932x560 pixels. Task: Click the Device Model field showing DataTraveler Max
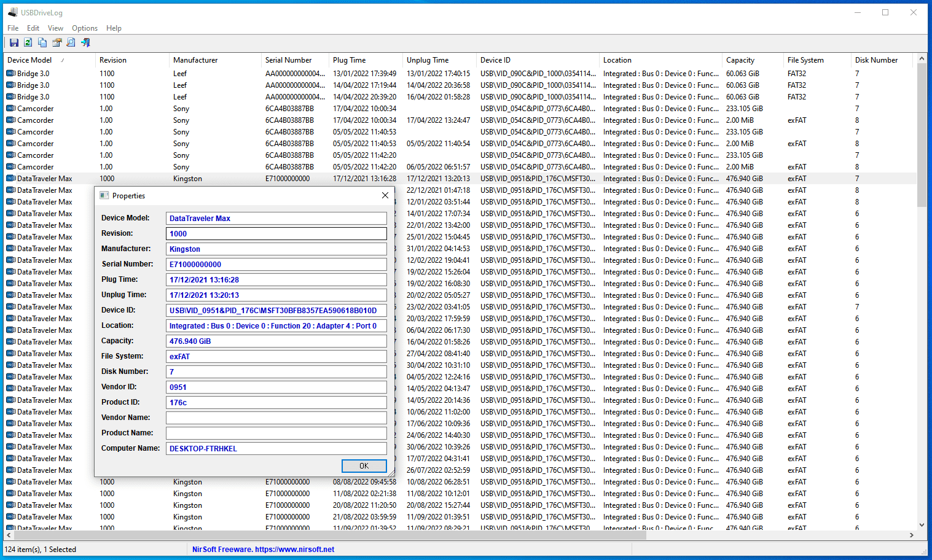276,219
